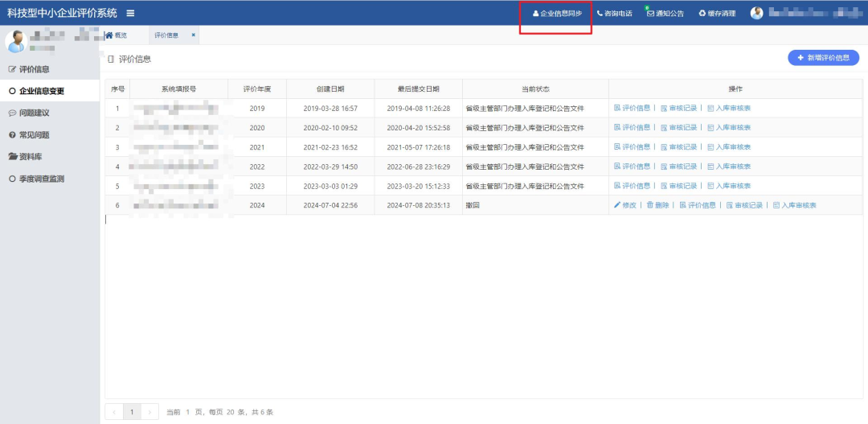
Task: Open 审核记录 for the 2023 row
Action: tap(678, 186)
